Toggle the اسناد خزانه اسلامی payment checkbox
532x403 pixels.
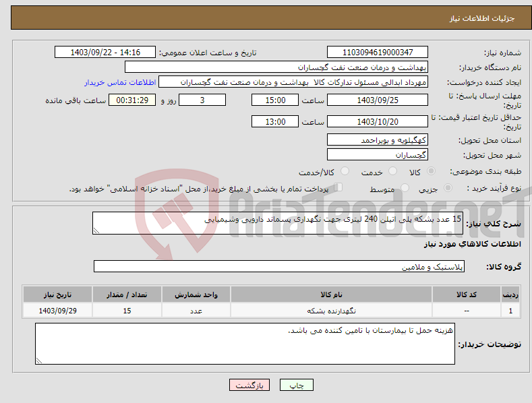pyautogui.click(x=338, y=187)
